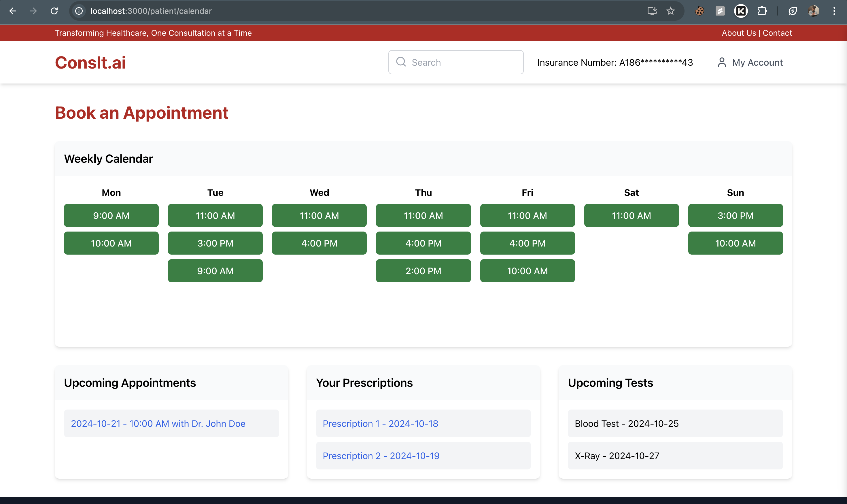Book Monday 9:00 AM slot
This screenshot has width=847, height=504.
(x=111, y=215)
